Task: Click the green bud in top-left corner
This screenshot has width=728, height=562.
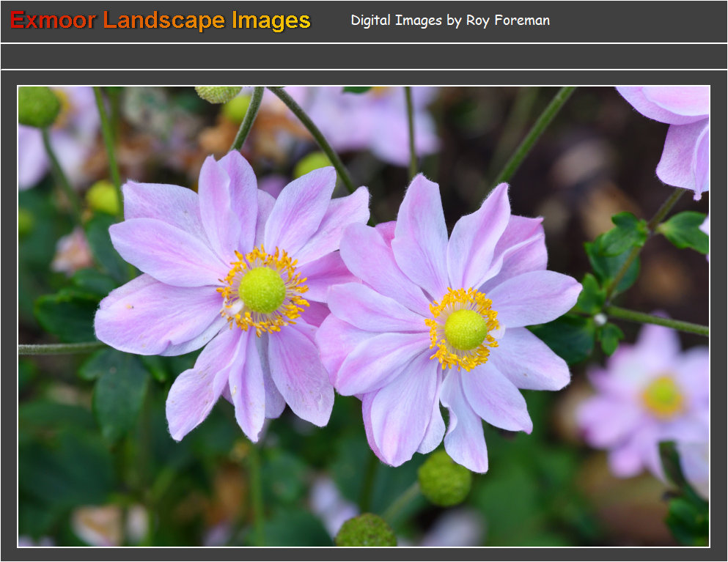Action: pyautogui.click(x=38, y=106)
